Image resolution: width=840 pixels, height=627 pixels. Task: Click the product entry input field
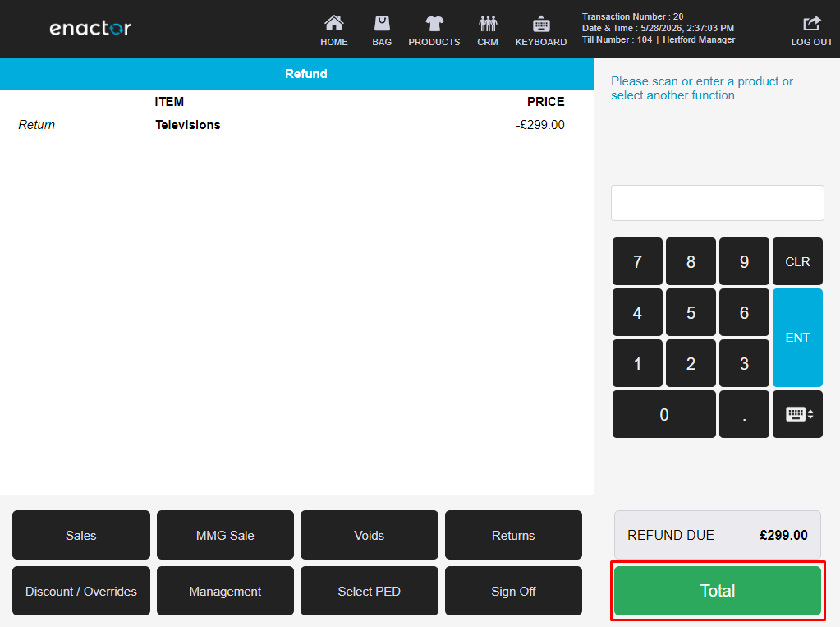pos(718,203)
